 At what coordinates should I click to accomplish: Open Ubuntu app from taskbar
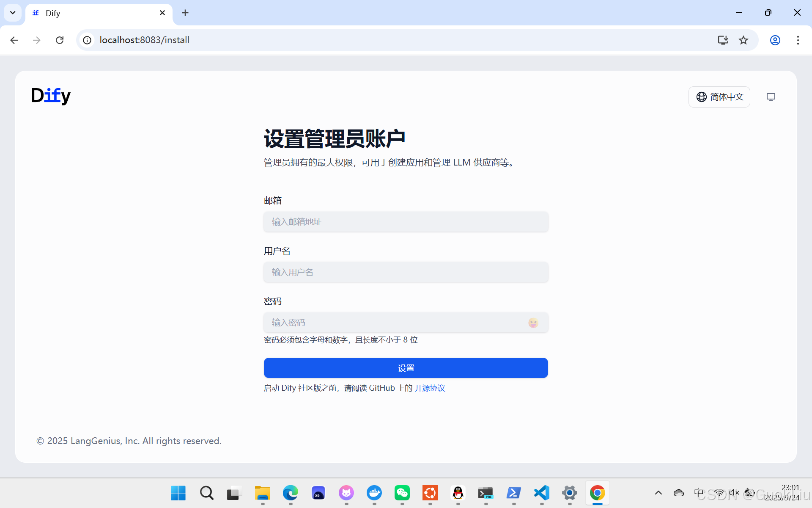[x=430, y=493]
